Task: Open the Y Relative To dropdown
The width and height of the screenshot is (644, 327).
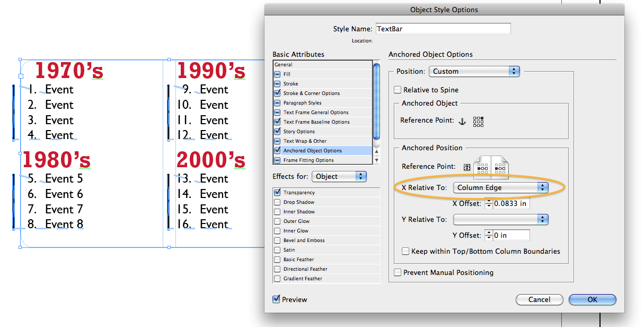Action: click(500, 219)
